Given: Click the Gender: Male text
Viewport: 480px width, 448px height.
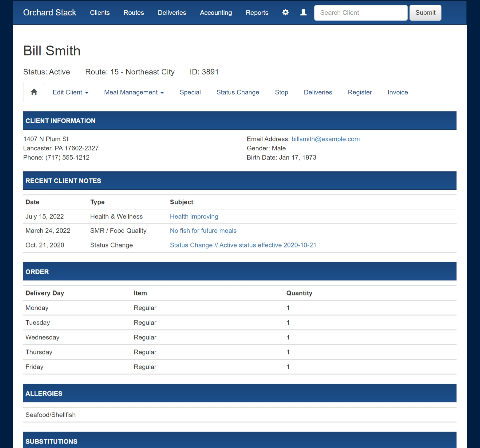Looking at the screenshot, I should point(266,148).
